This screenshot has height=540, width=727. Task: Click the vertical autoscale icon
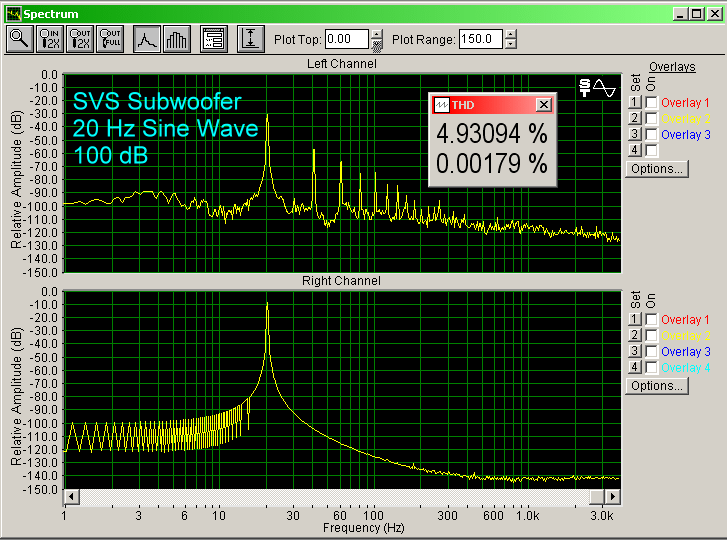(x=249, y=39)
